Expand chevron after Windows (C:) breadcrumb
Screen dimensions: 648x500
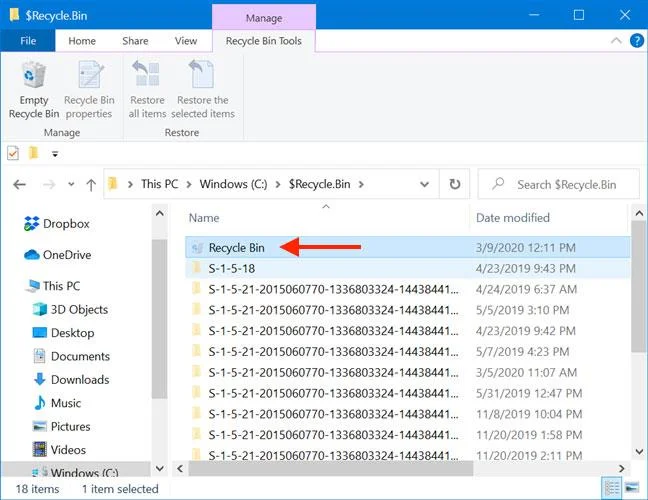point(278,184)
